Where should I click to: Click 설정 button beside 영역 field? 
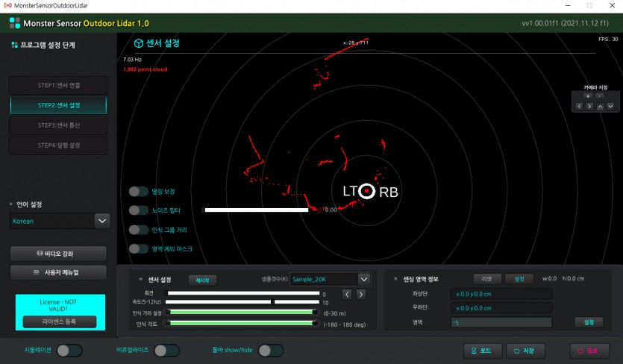[x=589, y=322]
